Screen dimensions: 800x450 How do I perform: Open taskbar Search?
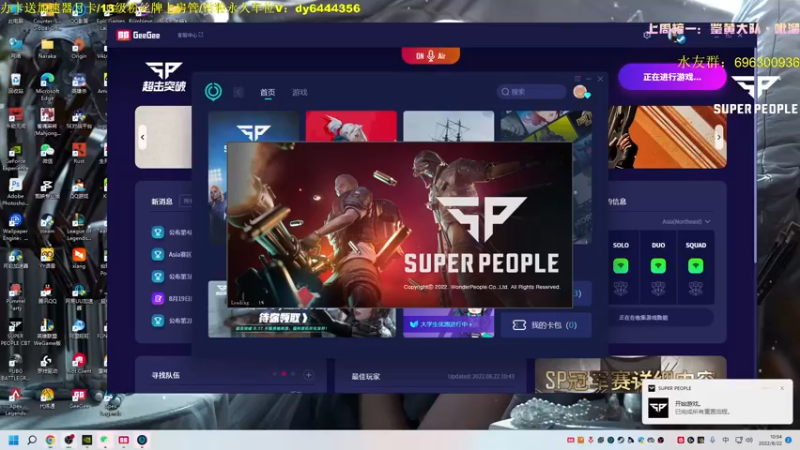pos(32,440)
